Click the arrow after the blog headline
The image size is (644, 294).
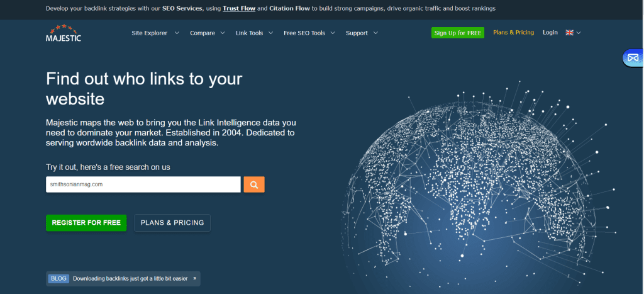(195, 278)
